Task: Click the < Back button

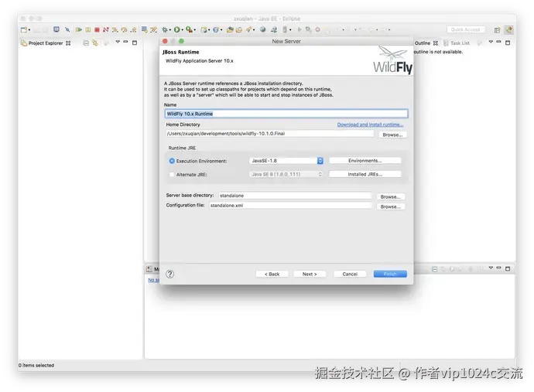Action: [x=272, y=274]
